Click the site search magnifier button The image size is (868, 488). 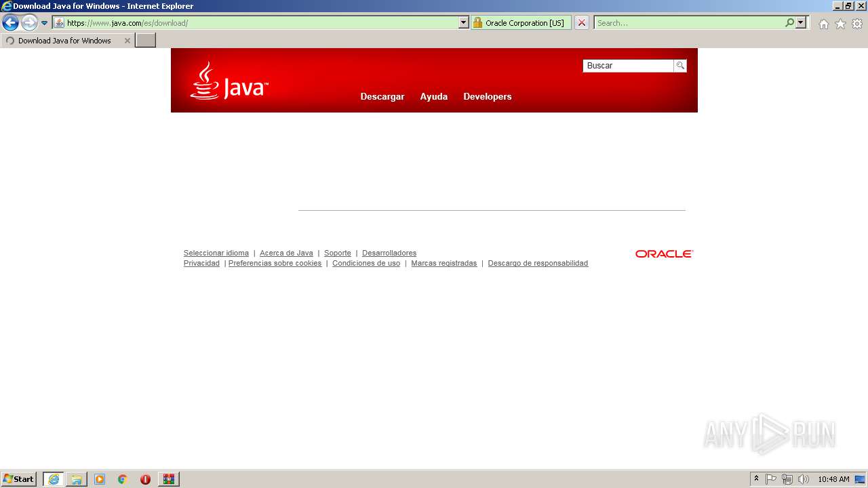[680, 66]
